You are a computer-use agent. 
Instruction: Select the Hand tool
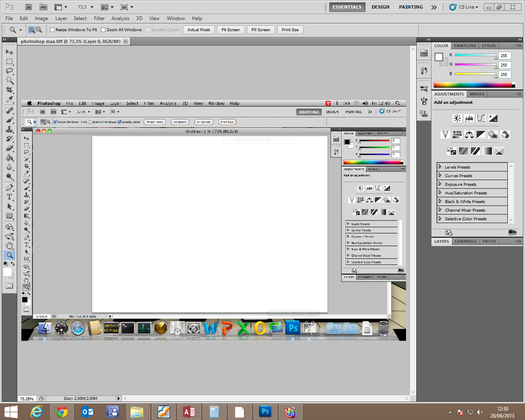9,246
